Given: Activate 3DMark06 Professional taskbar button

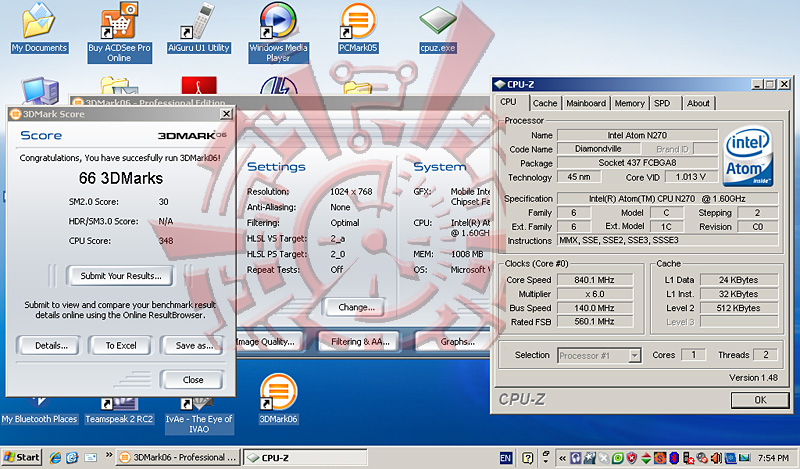Looking at the screenshot, I should coord(179,457).
